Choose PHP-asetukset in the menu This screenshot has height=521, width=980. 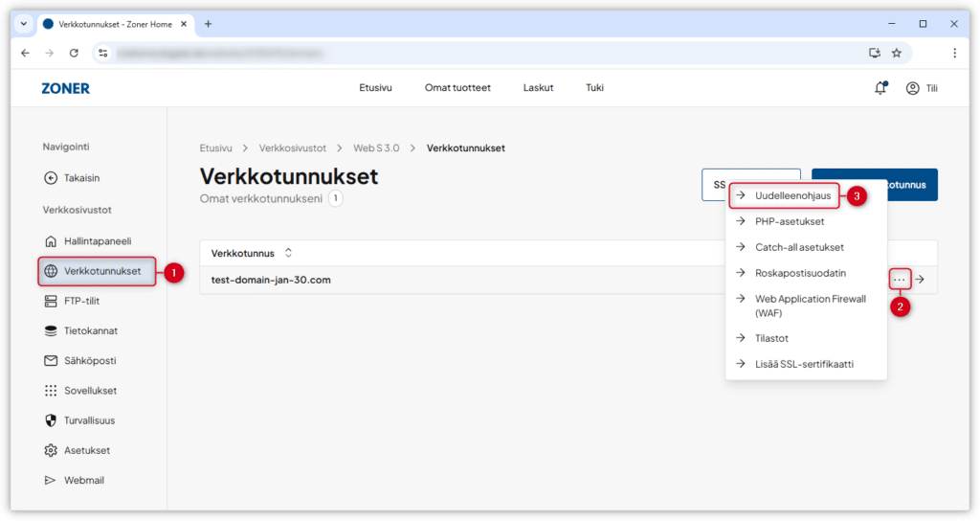click(x=789, y=221)
